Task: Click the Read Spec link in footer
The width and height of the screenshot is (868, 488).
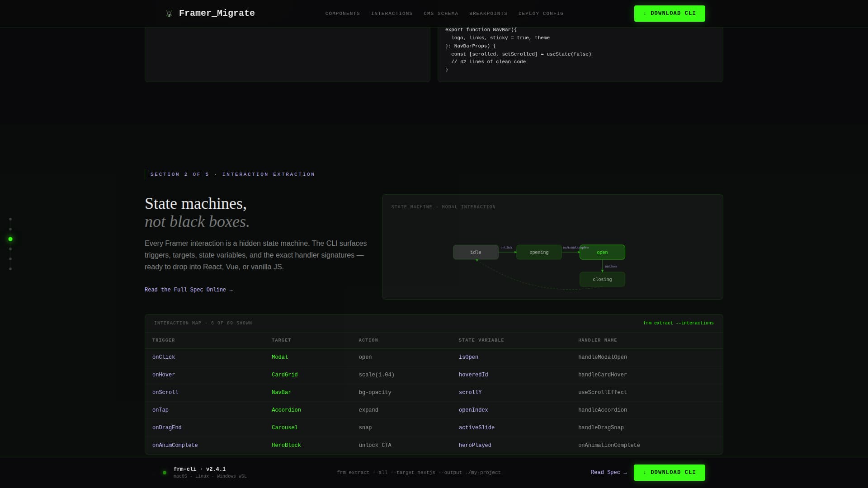Action: tap(609, 472)
